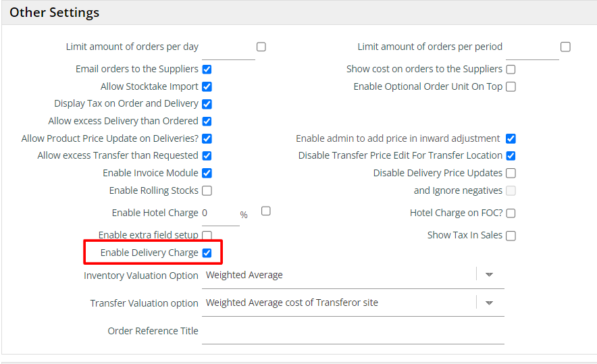597x364 pixels.
Task: Uncheck Allow Product Price Update on Deliveries
Action: (207, 138)
